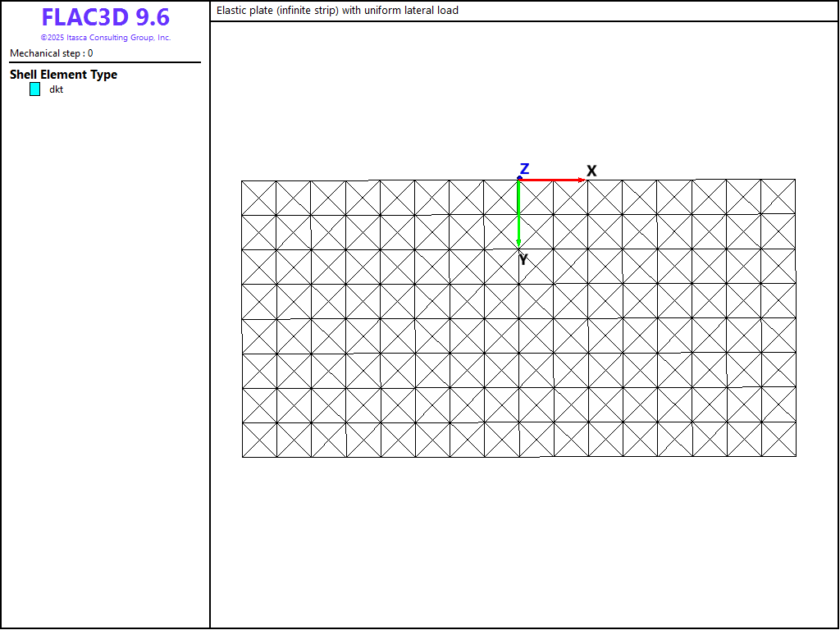This screenshot has height=630, width=840.
Task: Click the plot title about Elastic plate
Action: [x=337, y=11]
